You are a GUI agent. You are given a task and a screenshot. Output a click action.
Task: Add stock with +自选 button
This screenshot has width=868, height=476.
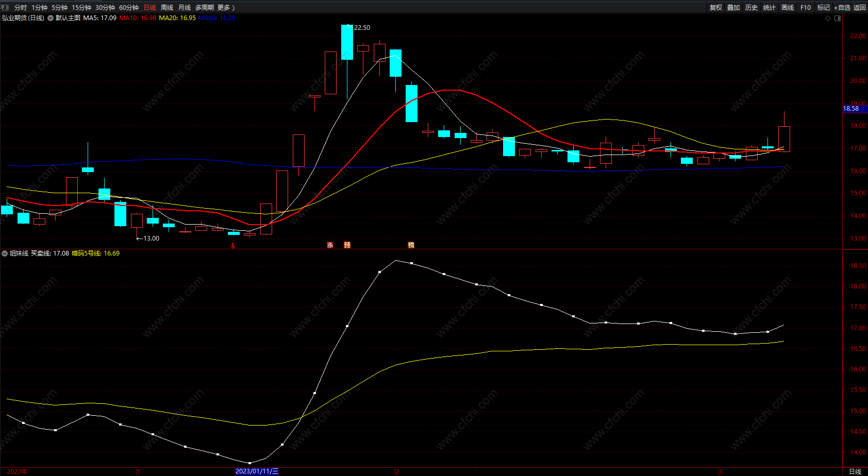[842, 8]
